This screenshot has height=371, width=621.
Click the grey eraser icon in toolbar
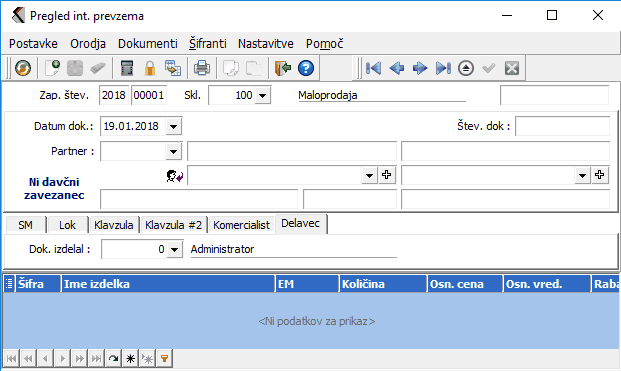(97, 68)
